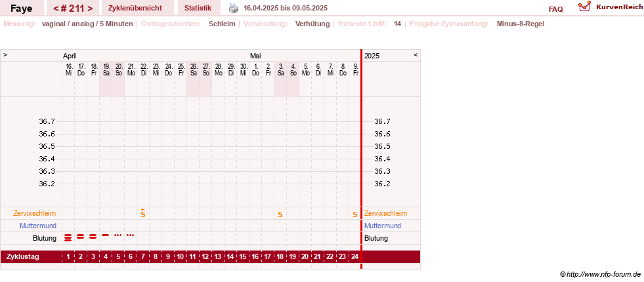Click the '19. Sa' date column header
Viewport: 644px width, 282px height.
pyautogui.click(x=106, y=70)
